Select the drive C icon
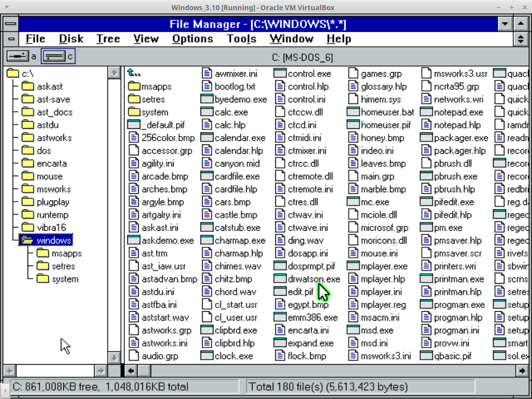Image resolution: width=532 pixels, height=399 pixels. point(53,56)
